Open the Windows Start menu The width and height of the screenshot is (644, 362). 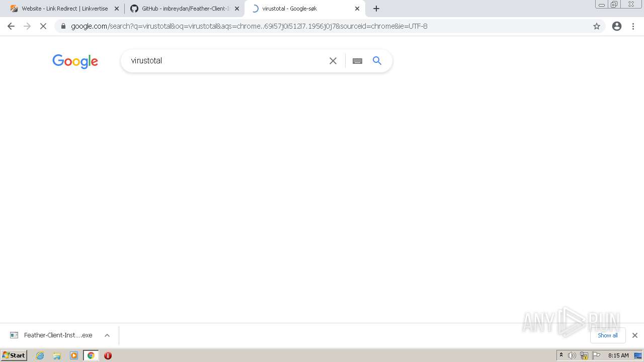14,355
